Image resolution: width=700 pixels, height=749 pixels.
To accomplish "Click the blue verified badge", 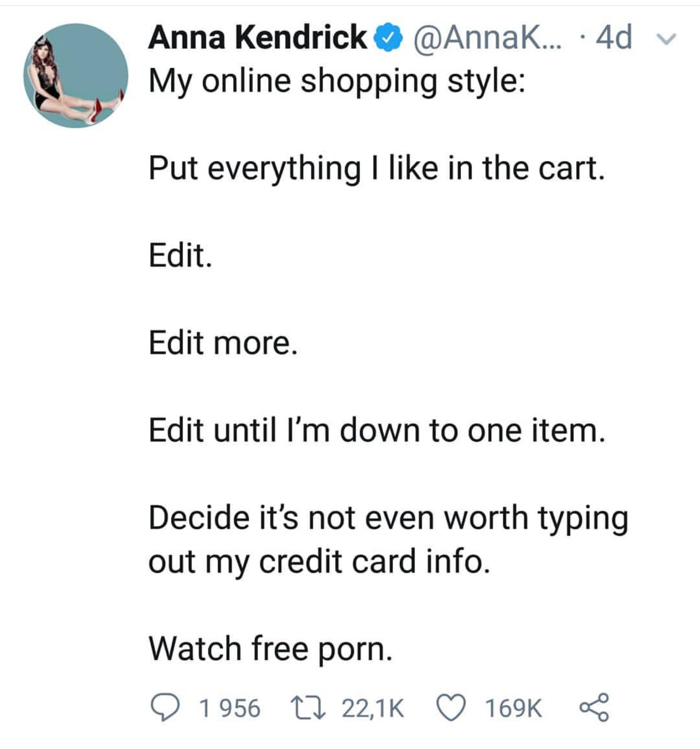I will click(388, 38).
